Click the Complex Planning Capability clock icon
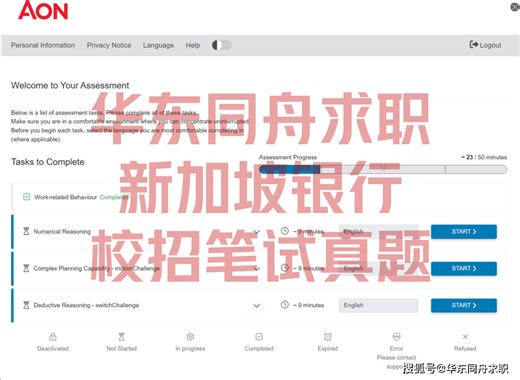Viewport: 520px width, 380px height. click(x=285, y=268)
